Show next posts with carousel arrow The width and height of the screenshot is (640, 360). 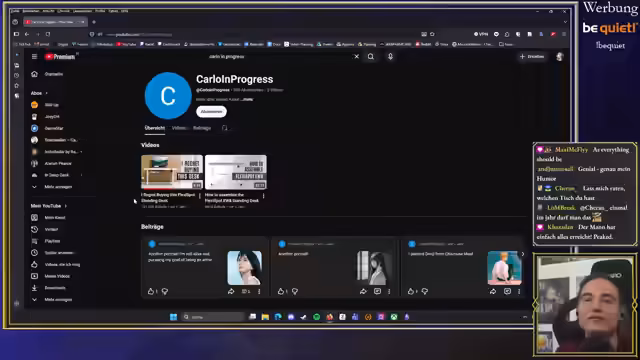click(x=523, y=254)
